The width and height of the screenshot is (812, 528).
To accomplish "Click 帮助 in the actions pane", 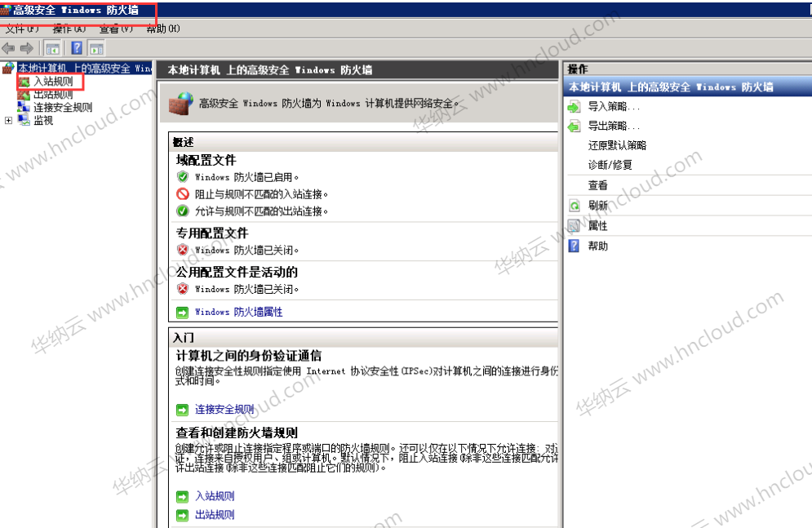I will click(597, 246).
